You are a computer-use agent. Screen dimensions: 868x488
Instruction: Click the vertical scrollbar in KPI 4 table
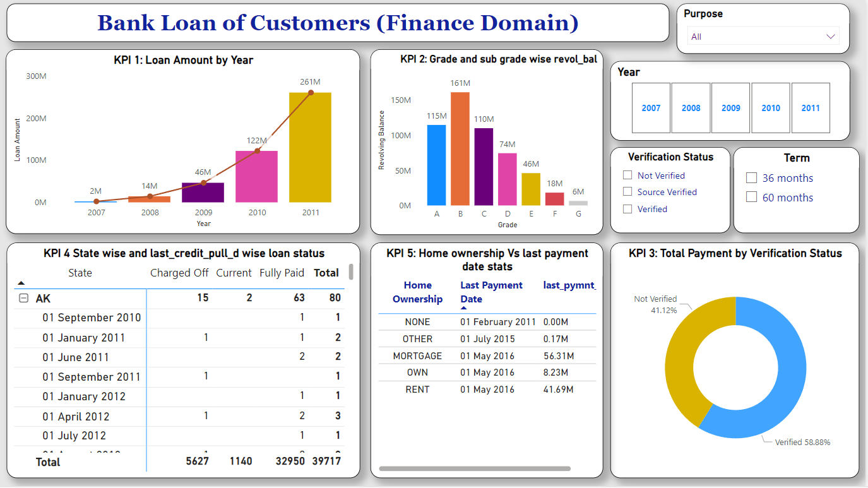pos(351,271)
